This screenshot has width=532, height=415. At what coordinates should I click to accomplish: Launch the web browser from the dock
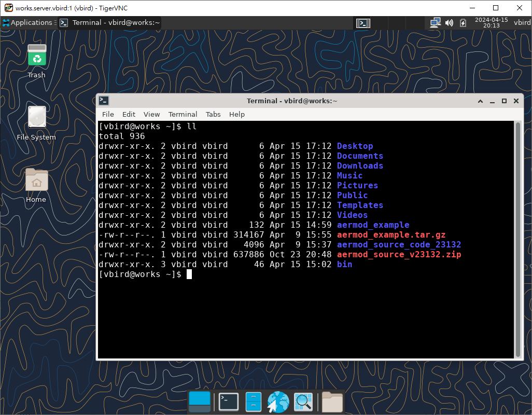[277, 402]
